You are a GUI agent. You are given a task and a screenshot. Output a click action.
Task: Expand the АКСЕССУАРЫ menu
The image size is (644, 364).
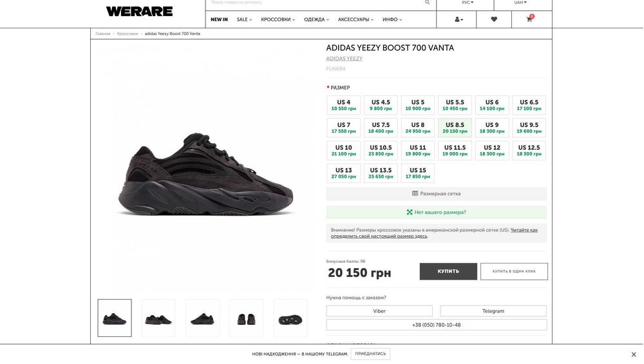point(355,19)
